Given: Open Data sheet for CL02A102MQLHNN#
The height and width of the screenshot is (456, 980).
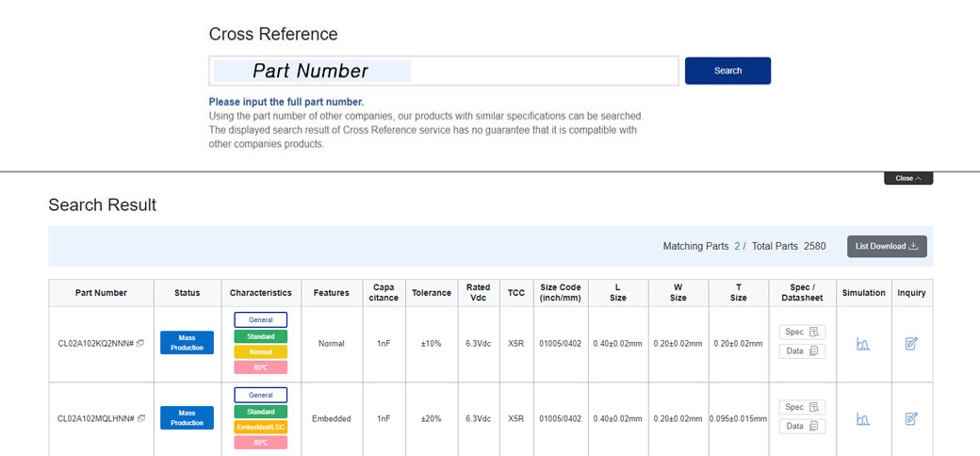Looking at the screenshot, I should tap(802, 426).
